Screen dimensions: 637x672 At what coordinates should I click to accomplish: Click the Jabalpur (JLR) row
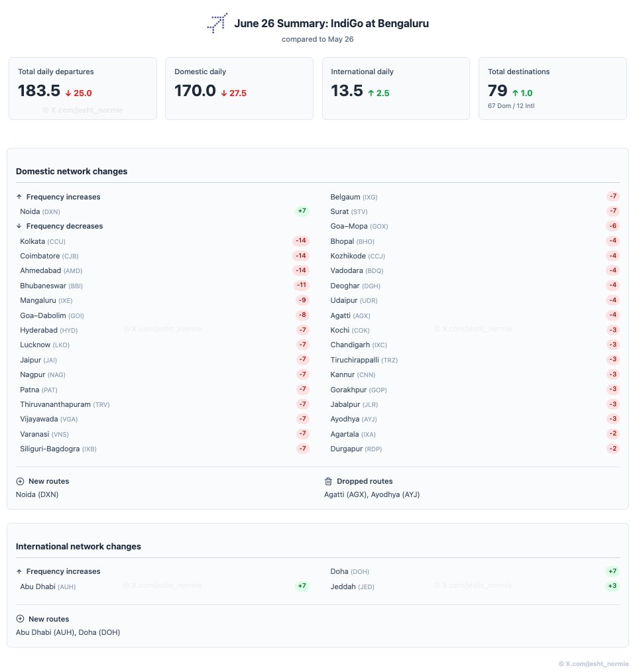[475, 404]
